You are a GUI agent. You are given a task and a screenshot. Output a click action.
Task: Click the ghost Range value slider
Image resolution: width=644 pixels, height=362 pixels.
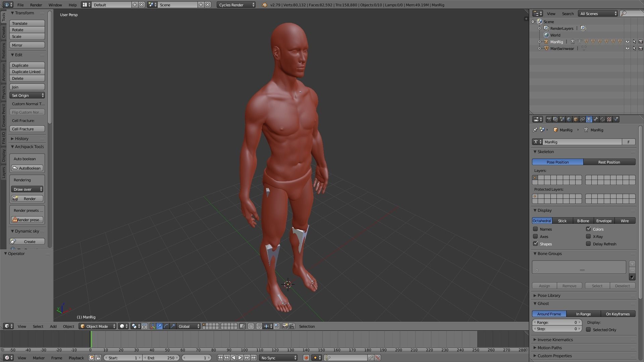[x=557, y=322]
